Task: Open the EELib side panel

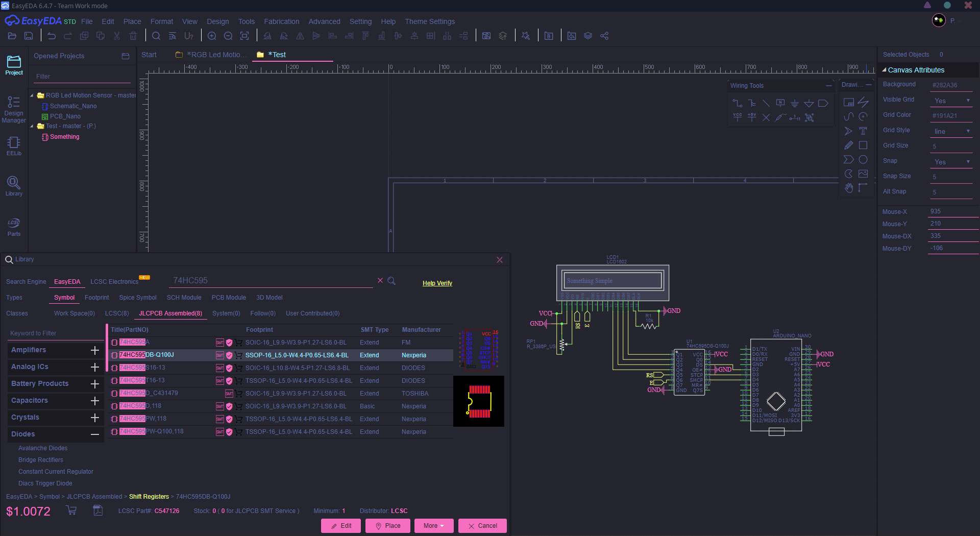Action: [x=14, y=145]
